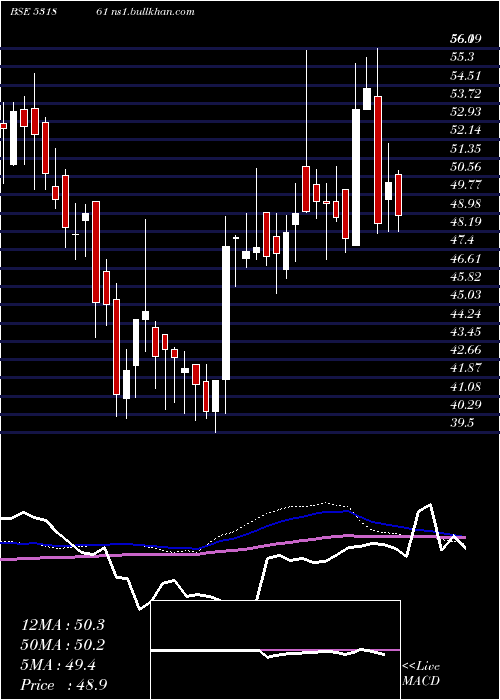
Task: Click inside the Live MACD inset chart
Action: tap(275, 650)
